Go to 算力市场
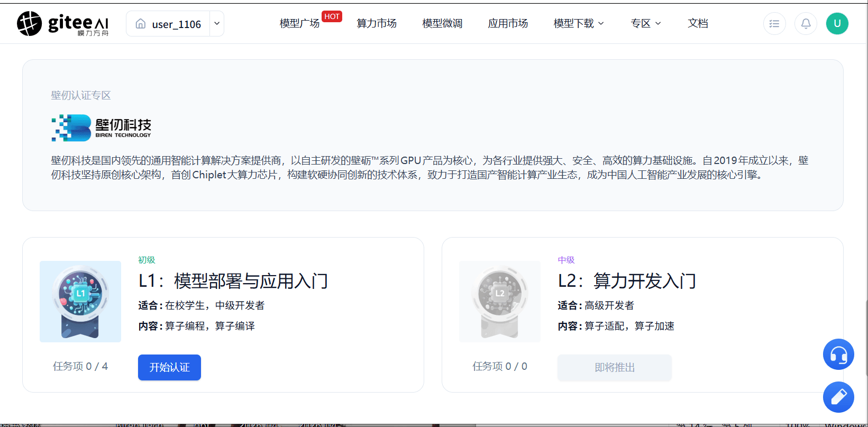 pos(377,23)
